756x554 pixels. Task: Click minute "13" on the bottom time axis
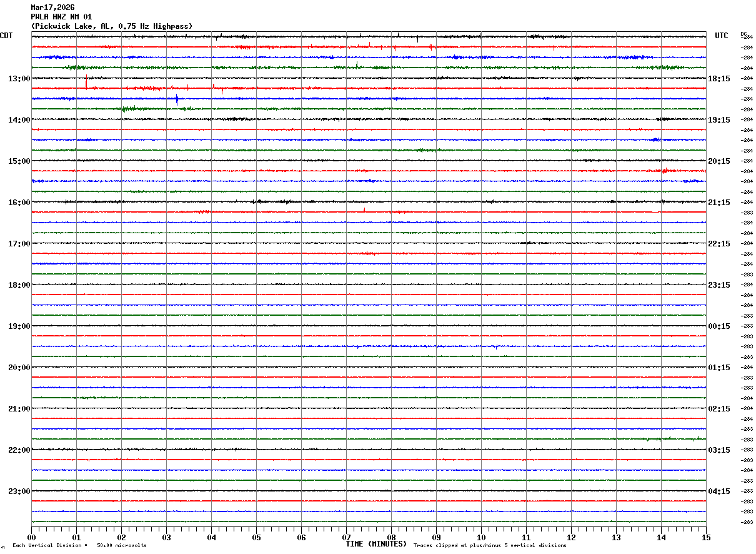(x=616, y=537)
